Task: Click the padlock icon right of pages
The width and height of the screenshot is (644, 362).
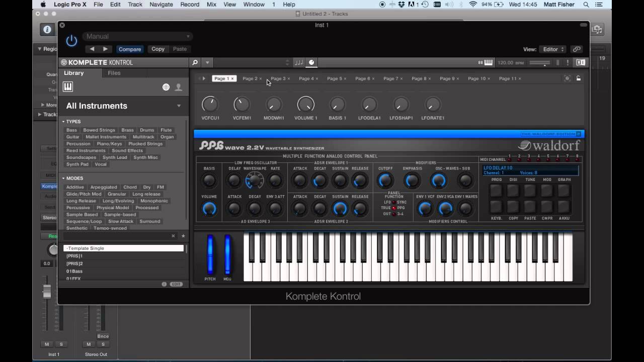Action: [579, 78]
